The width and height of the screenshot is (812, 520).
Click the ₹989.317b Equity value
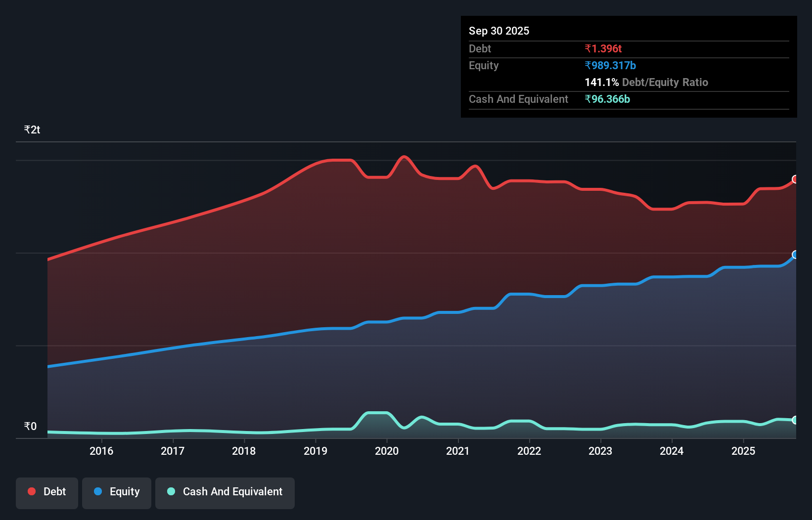[610, 65]
